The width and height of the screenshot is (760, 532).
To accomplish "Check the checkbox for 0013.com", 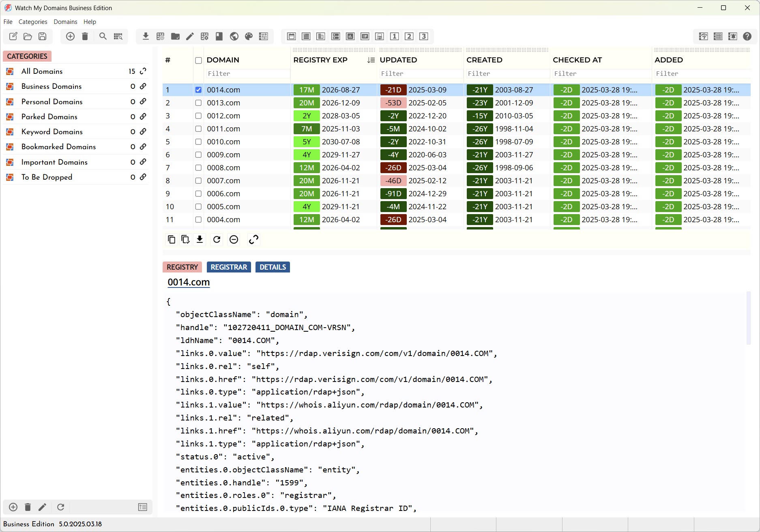I will click(x=198, y=103).
